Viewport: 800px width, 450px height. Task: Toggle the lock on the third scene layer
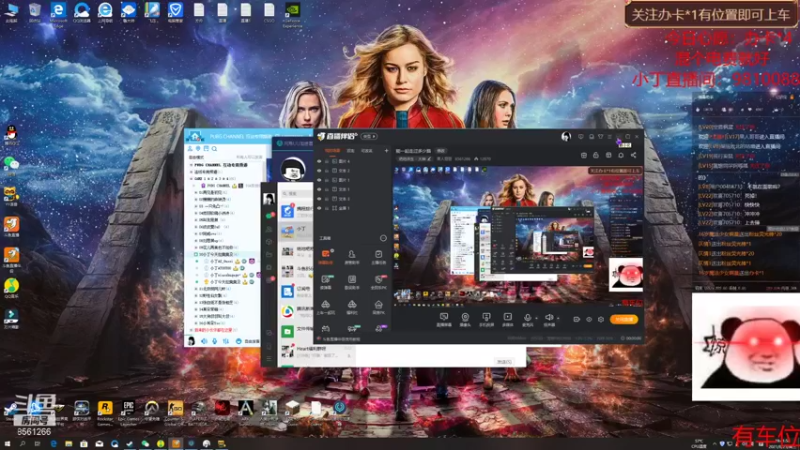[x=327, y=180]
